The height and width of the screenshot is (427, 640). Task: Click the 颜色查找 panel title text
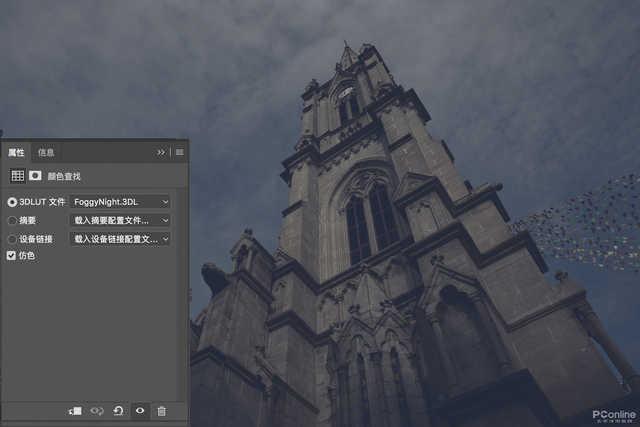click(x=62, y=175)
